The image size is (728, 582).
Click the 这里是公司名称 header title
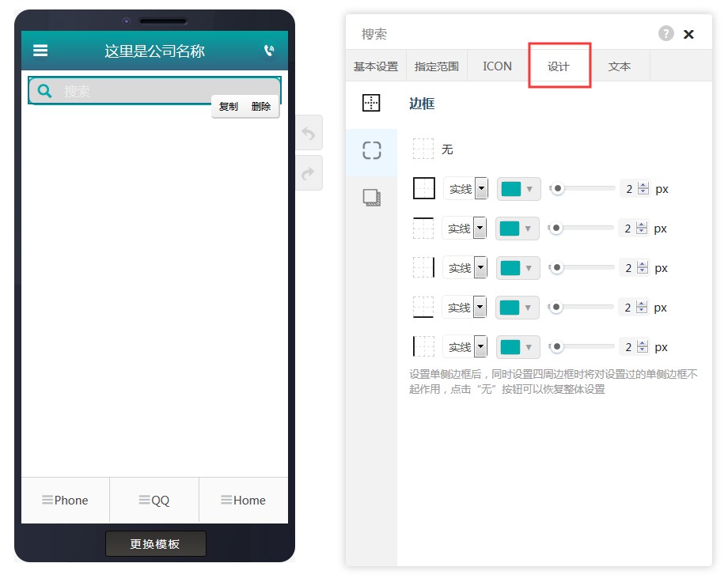pyautogui.click(x=154, y=51)
